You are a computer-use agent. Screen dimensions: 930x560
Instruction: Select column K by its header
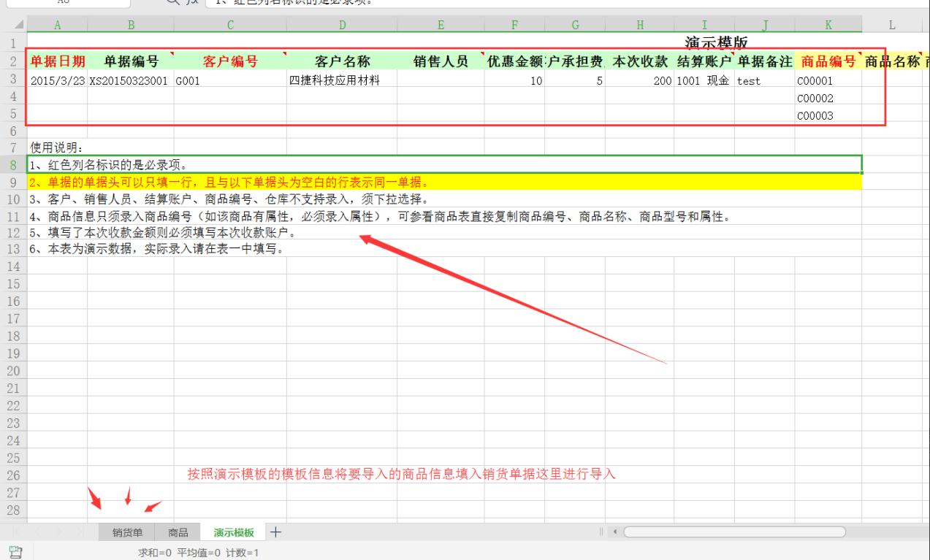coord(828,26)
